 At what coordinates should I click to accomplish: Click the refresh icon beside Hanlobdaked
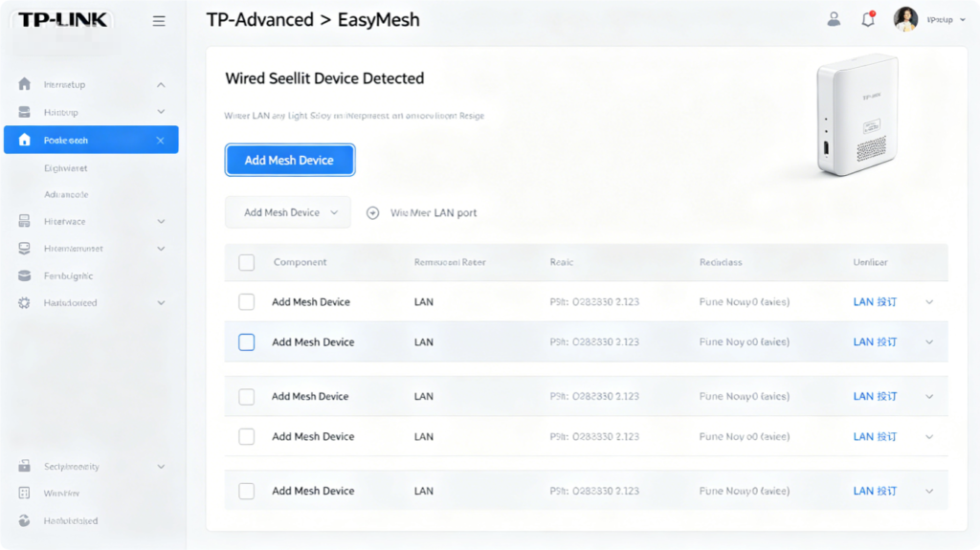(24, 520)
